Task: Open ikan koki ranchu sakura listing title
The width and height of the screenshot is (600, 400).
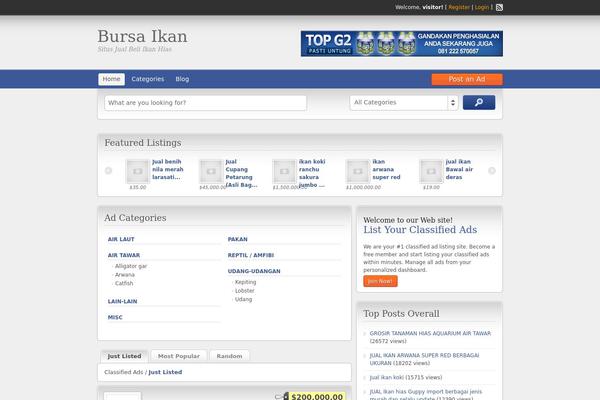Action: pyautogui.click(x=312, y=173)
